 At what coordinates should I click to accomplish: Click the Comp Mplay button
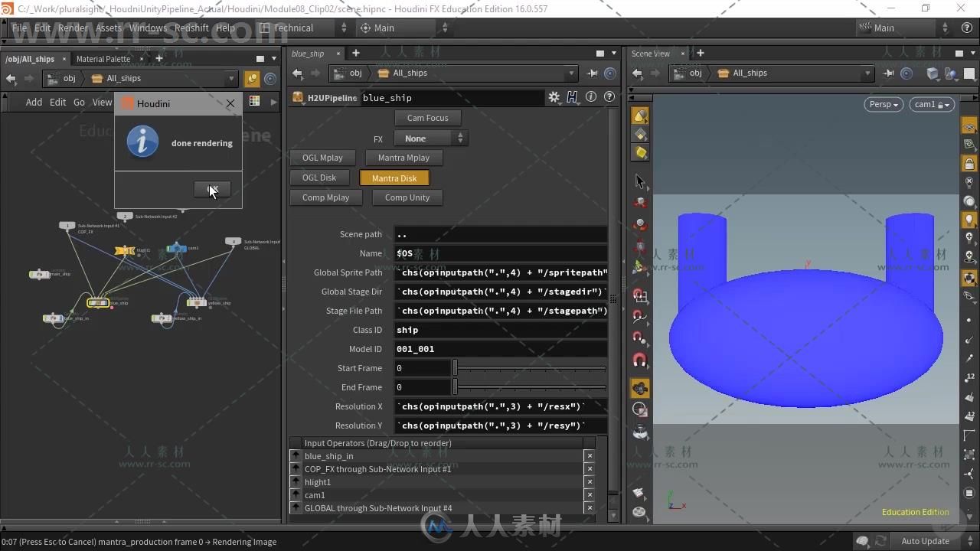(x=325, y=197)
